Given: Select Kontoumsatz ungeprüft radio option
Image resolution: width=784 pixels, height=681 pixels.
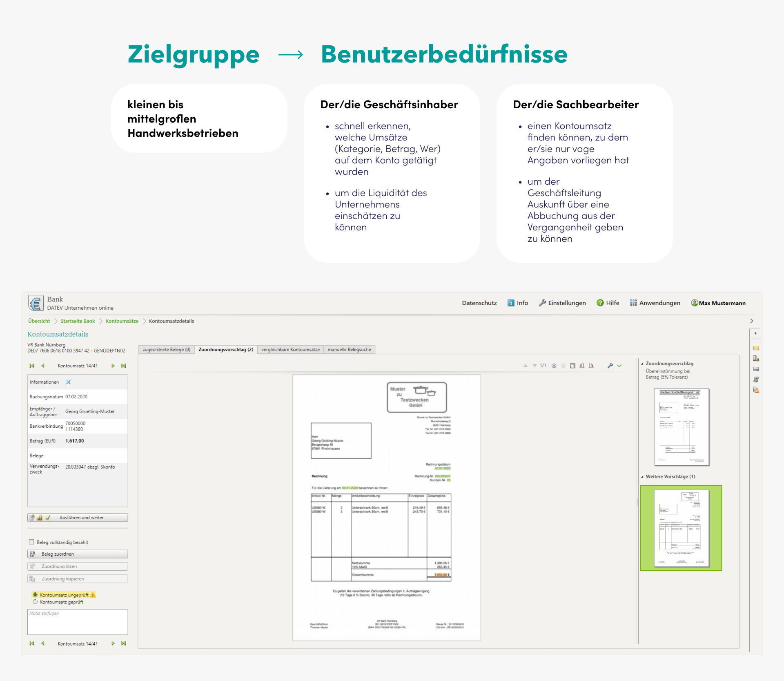Looking at the screenshot, I should [35, 595].
